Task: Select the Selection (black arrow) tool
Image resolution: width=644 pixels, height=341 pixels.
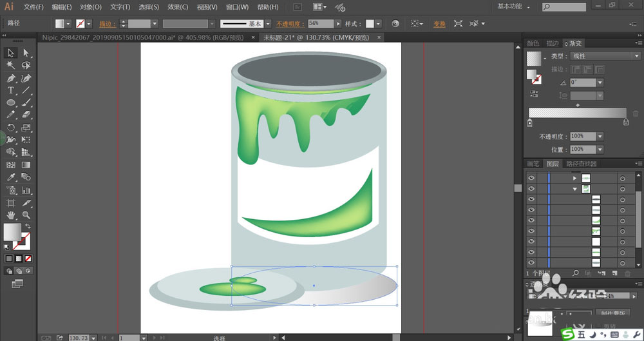Action: tap(11, 53)
